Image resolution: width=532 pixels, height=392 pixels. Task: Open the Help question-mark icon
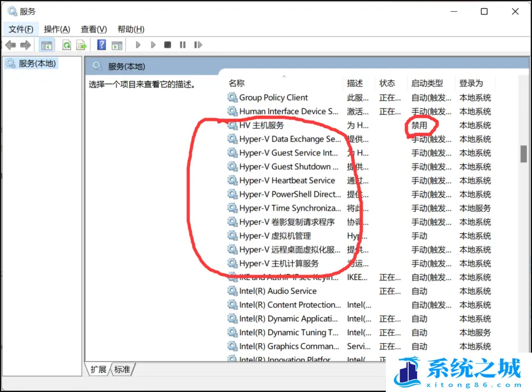click(101, 45)
